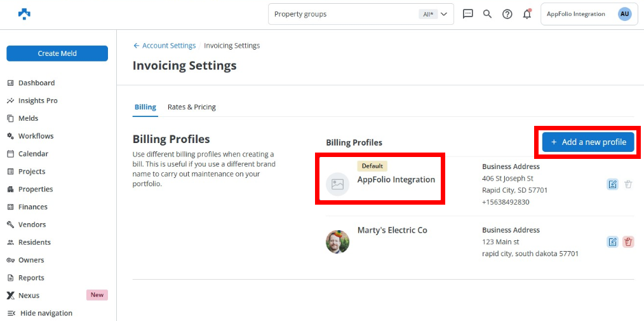Switch to the Rates & Pricing tab
This screenshot has width=644, height=321.
(191, 107)
